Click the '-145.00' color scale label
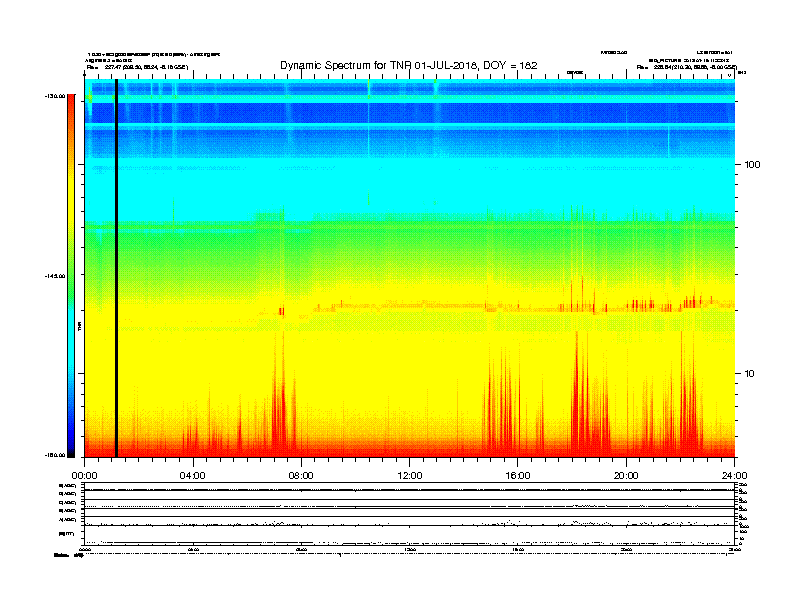The height and width of the screenshot is (612, 792). (x=55, y=276)
